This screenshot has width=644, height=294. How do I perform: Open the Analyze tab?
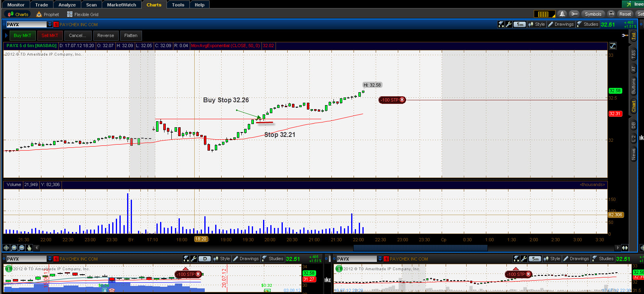67,5
